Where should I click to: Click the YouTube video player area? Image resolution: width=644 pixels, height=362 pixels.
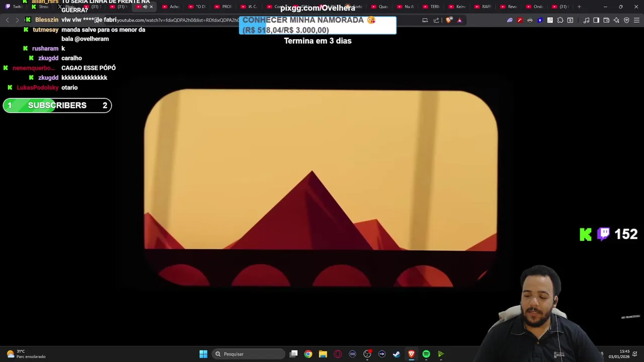[x=320, y=189]
